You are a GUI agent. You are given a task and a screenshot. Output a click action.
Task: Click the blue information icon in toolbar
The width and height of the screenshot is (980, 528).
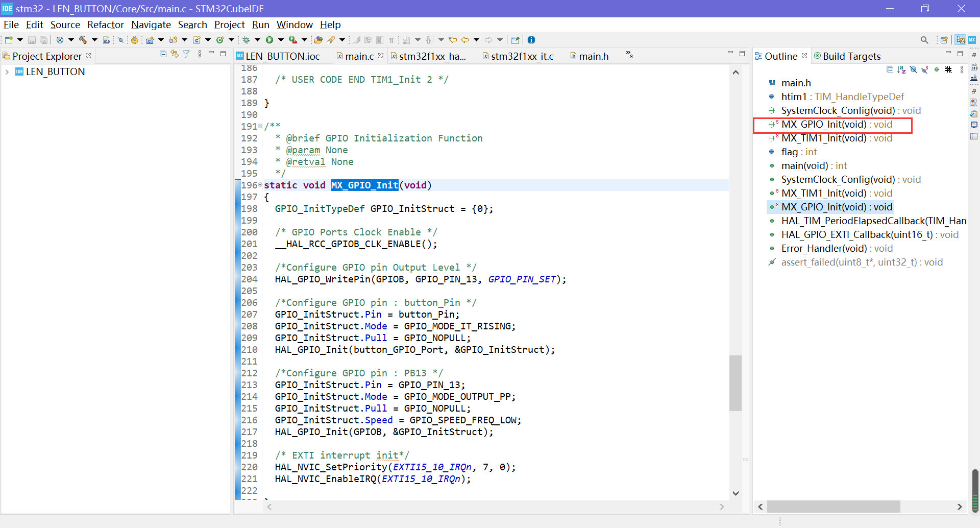(531, 40)
